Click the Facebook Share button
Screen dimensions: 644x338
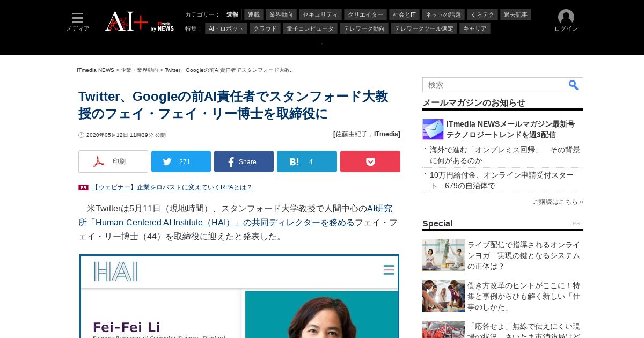pyautogui.click(x=244, y=161)
